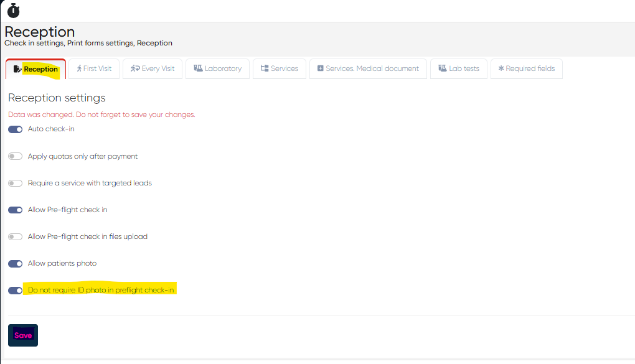Disable the Auto check-in toggle

point(16,129)
